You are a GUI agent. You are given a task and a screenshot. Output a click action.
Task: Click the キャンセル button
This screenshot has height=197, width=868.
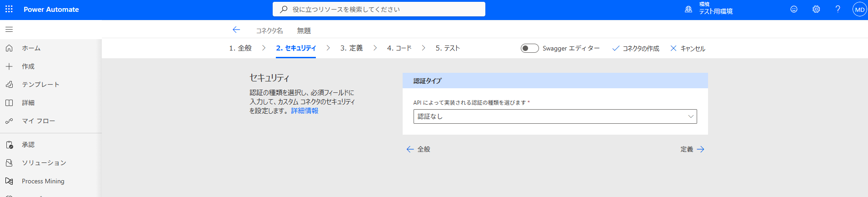688,48
